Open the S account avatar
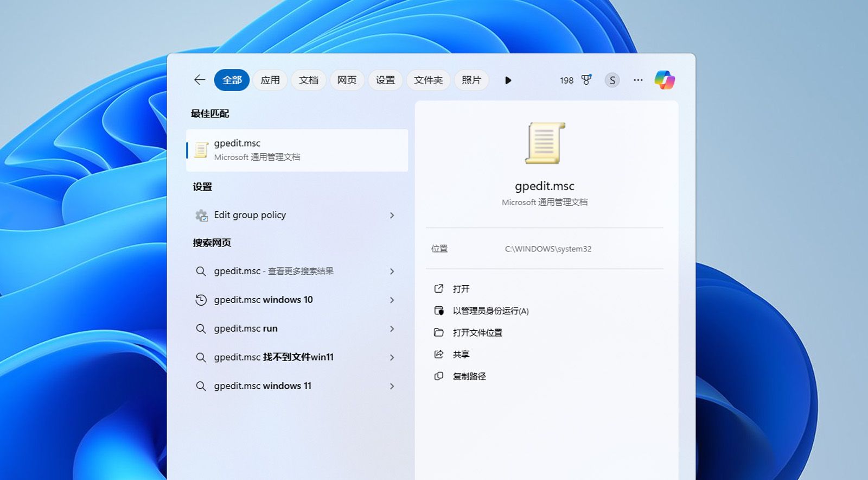The width and height of the screenshot is (868, 480). pos(612,80)
